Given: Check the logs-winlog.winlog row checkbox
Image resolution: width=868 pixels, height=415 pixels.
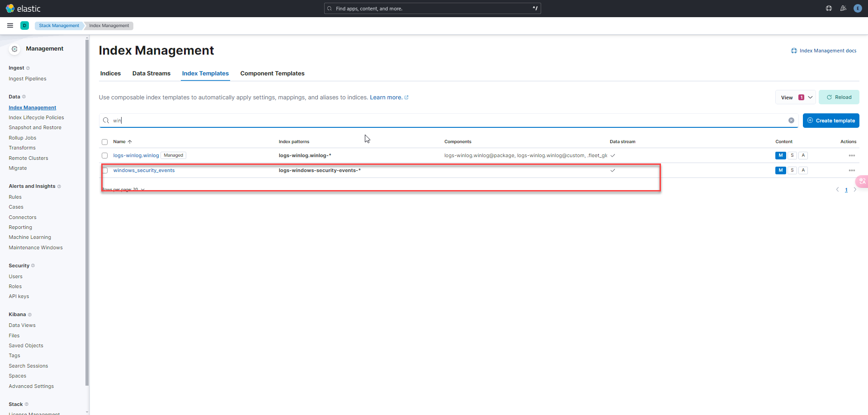Looking at the screenshot, I should point(105,155).
